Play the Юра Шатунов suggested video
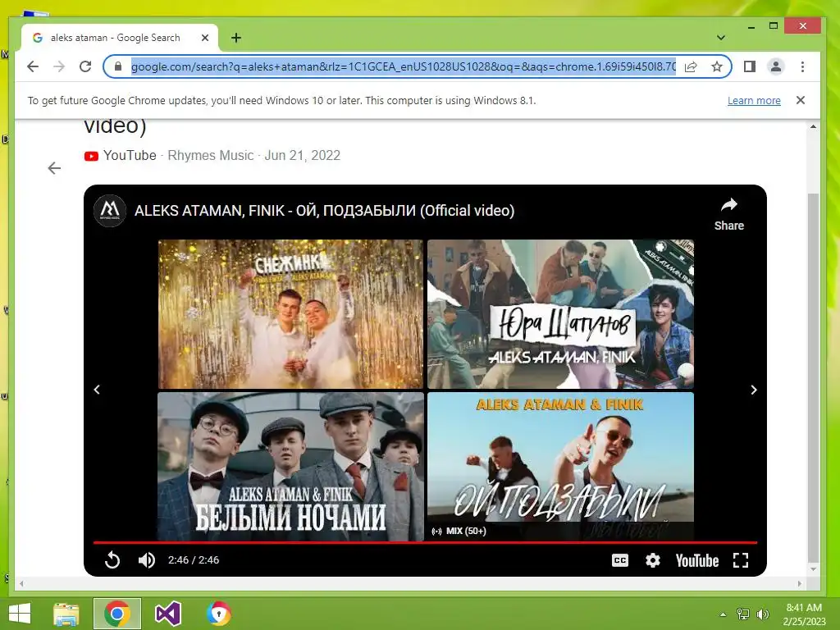 [x=560, y=314]
